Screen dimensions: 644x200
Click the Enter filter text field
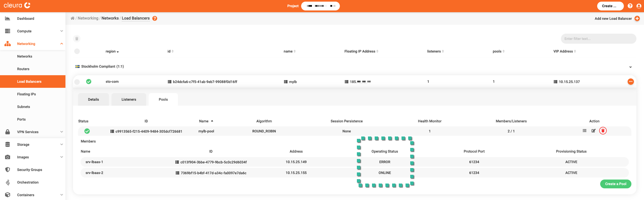598,39
